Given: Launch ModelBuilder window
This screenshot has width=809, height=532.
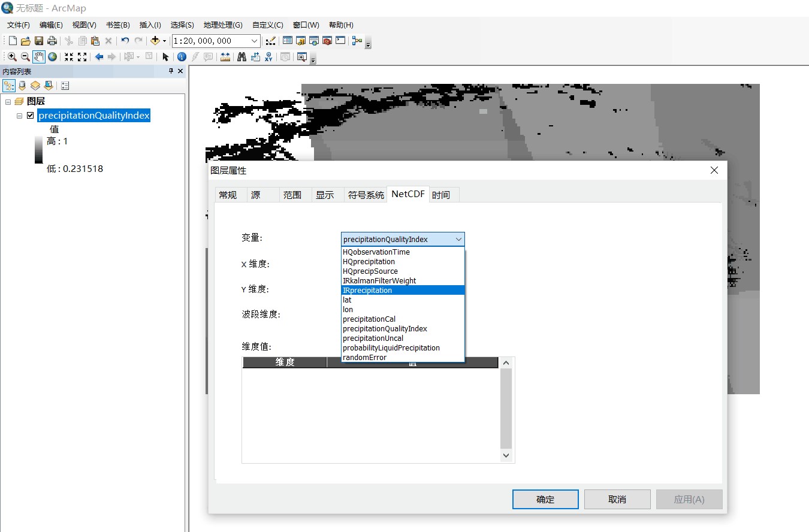Looking at the screenshot, I should pyautogui.click(x=357, y=41).
